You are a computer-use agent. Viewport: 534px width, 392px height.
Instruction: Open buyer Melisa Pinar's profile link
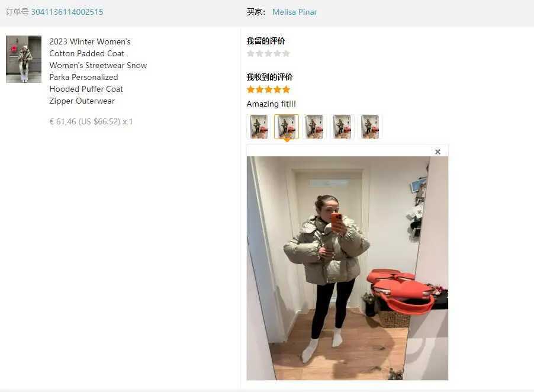click(x=295, y=12)
